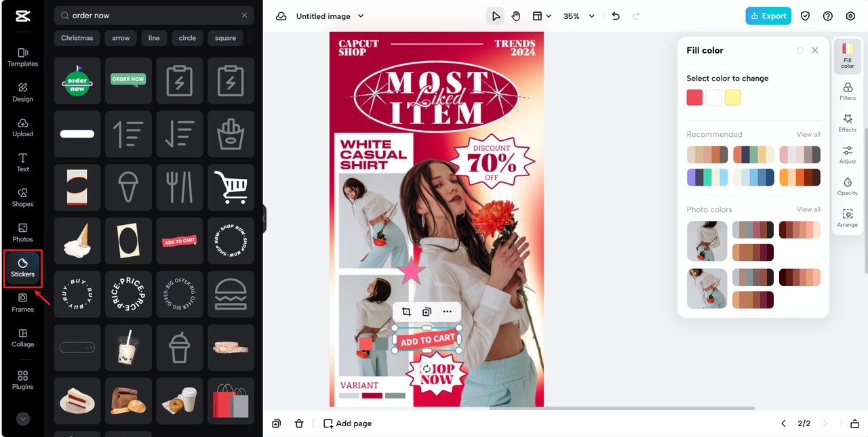868x437 pixels.
Task: Choose the bubble tea cup sticker
Action: (128, 348)
